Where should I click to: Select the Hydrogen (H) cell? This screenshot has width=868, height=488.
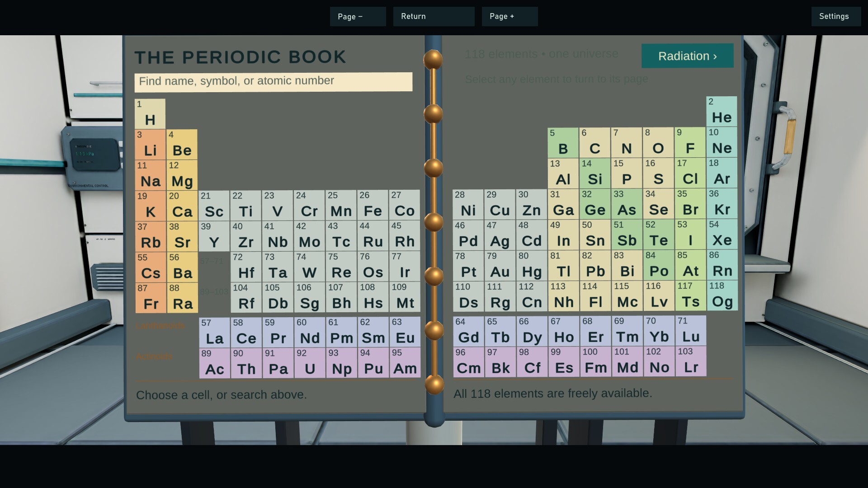150,114
